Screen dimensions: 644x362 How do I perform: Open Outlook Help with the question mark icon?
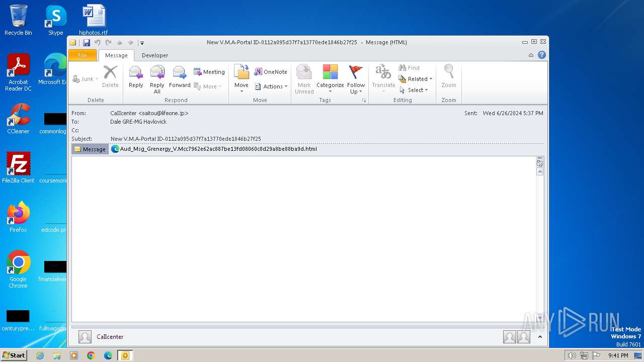tap(542, 55)
